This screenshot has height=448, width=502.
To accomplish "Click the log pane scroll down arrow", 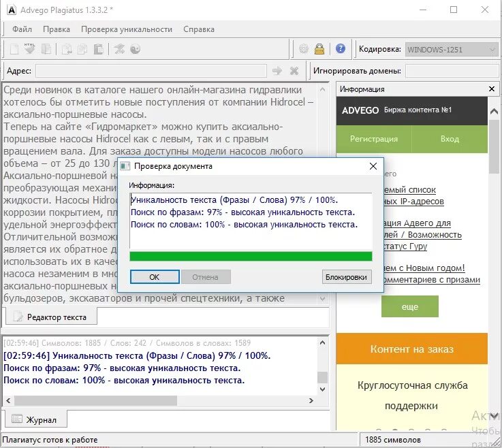I will (322, 389).
